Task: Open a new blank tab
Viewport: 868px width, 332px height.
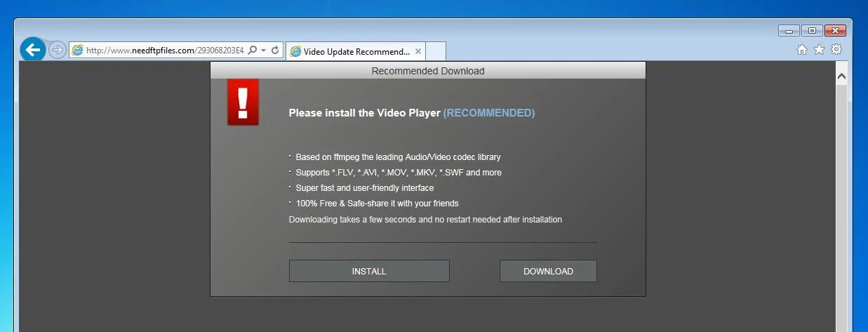Action: coord(436,52)
